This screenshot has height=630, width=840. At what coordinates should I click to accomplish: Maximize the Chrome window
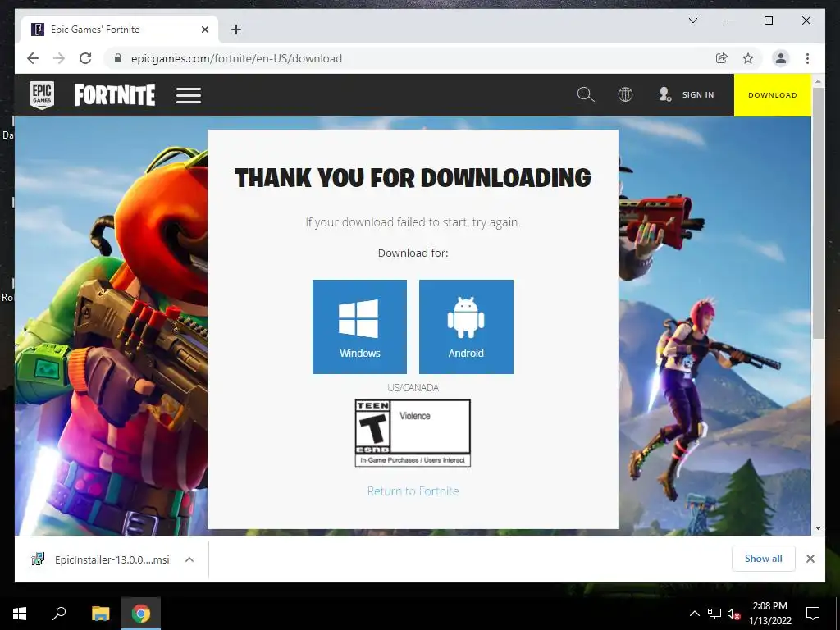[x=768, y=21]
